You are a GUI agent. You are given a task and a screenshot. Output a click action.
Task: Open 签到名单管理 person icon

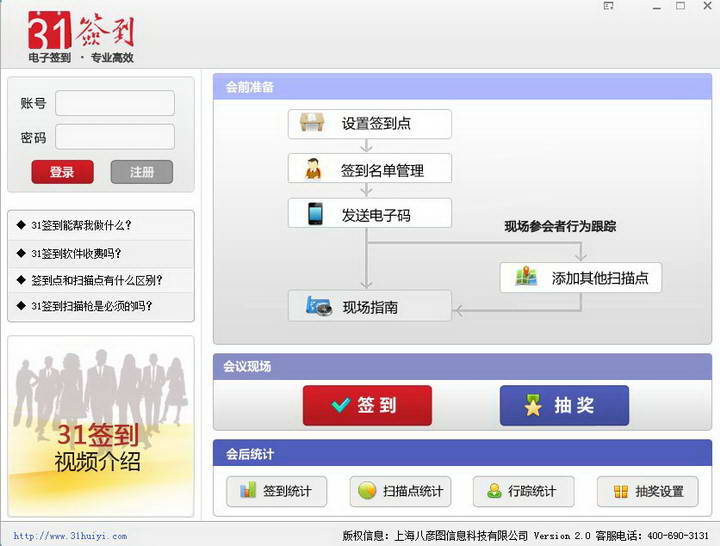(x=313, y=169)
